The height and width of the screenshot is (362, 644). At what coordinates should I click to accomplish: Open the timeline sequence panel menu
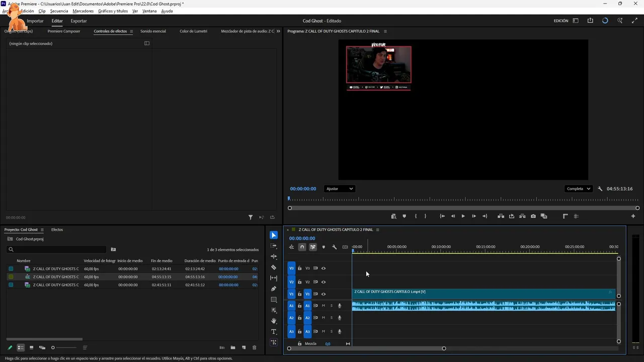point(377,230)
